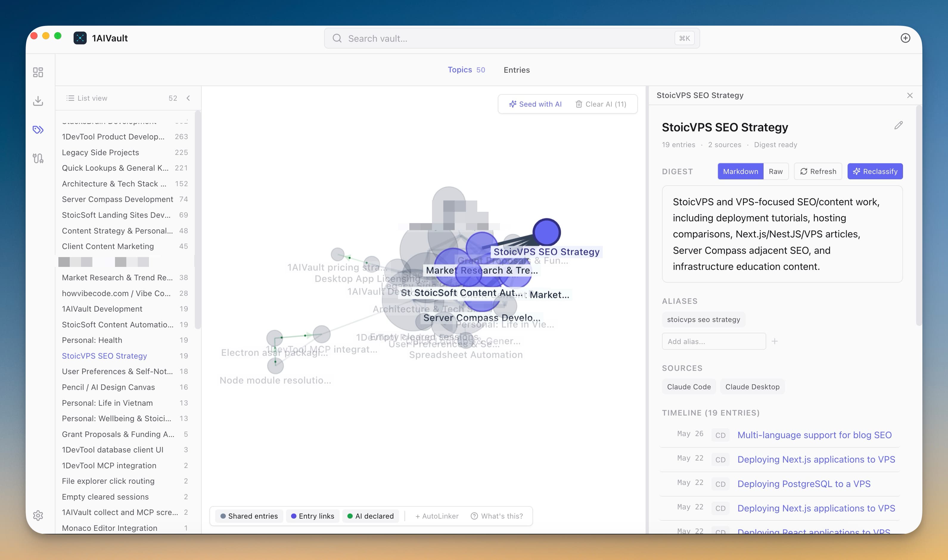The height and width of the screenshot is (560, 948).
Task: Select Quick Lookups & General topic
Action: click(125, 168)
